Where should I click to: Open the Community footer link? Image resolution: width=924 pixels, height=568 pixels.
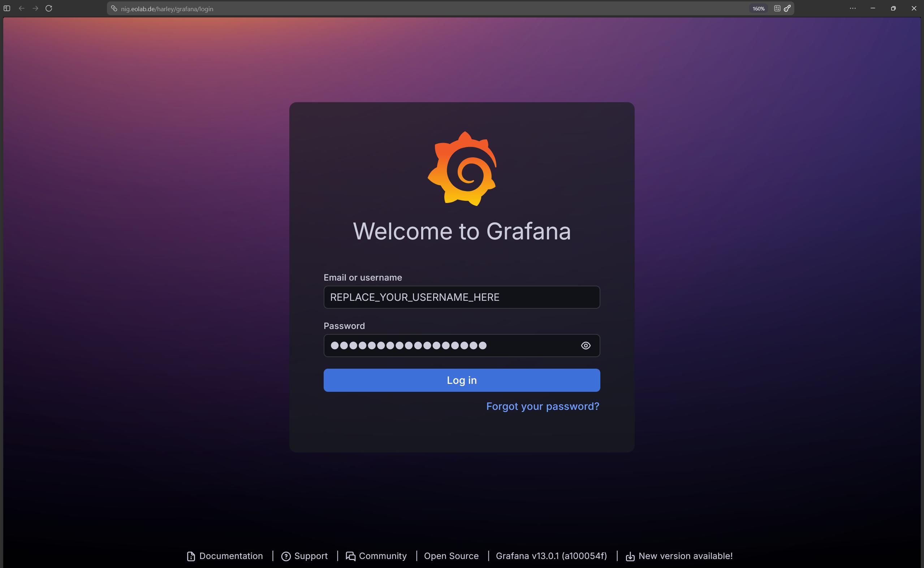(x=376, y=556)
